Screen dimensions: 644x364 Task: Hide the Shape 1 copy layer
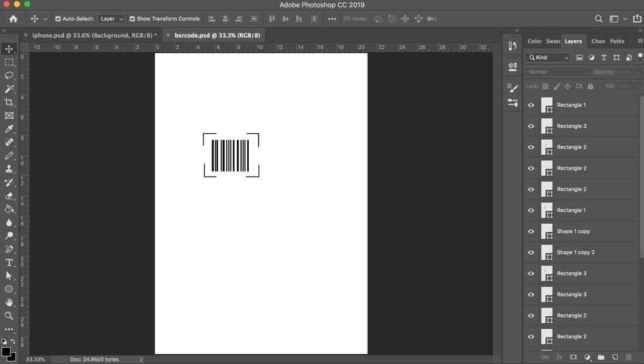pos(531,231)
